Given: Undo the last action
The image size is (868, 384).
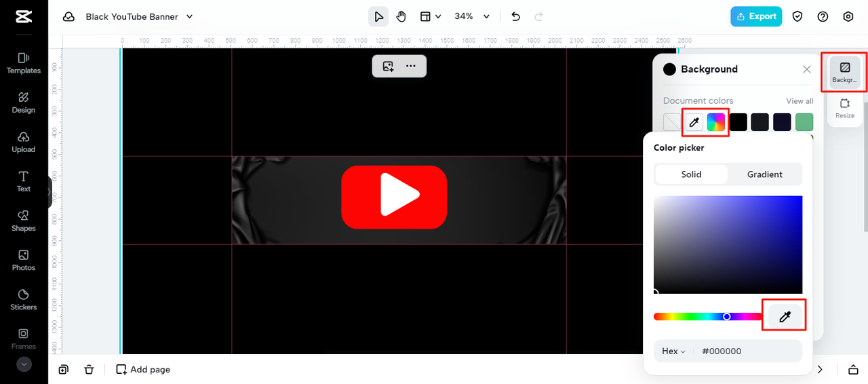Looking at the screenshot, I should tap(516, 17).
